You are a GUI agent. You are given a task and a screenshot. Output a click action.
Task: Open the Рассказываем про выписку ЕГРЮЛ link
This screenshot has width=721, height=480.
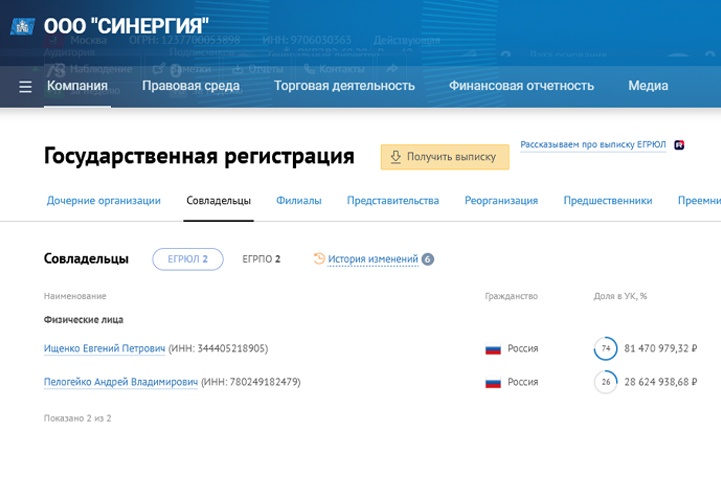pos(593,145)
